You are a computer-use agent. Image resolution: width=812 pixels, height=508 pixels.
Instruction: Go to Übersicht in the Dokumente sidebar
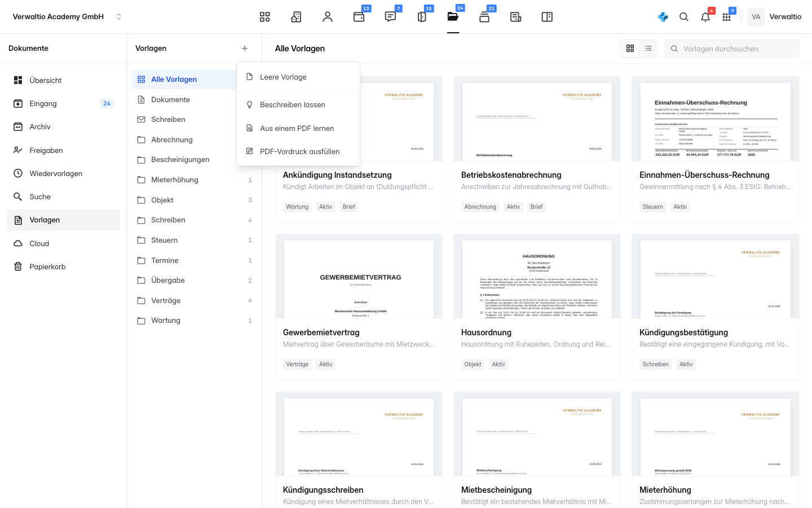point(63,80)
